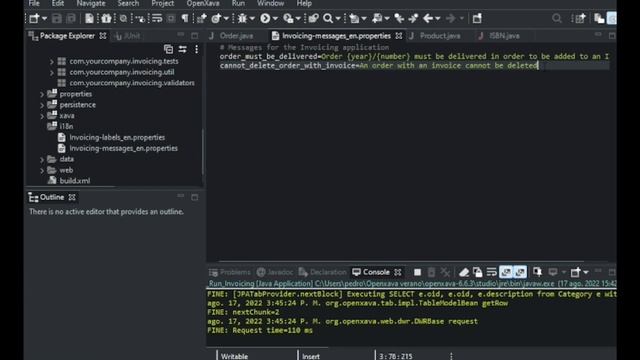This screenshot has width=640, height=360.
Task: Click the Terminate red stop button
Action: click(x=417, y=272)
